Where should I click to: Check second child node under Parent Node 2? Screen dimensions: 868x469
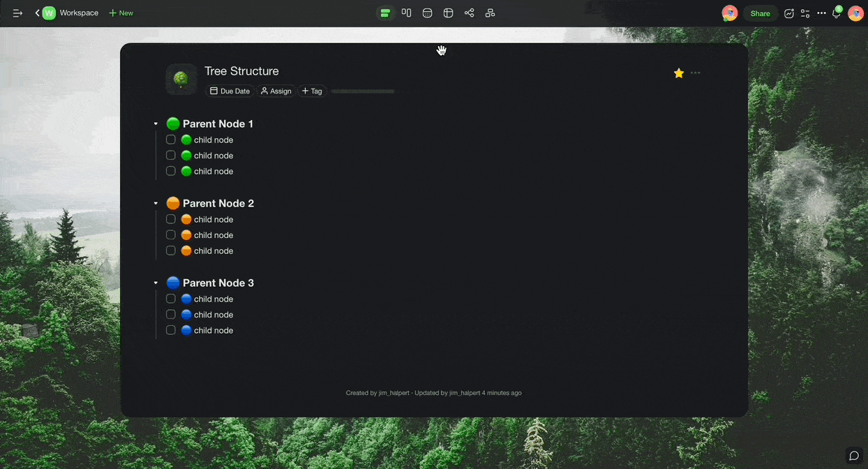171,235
